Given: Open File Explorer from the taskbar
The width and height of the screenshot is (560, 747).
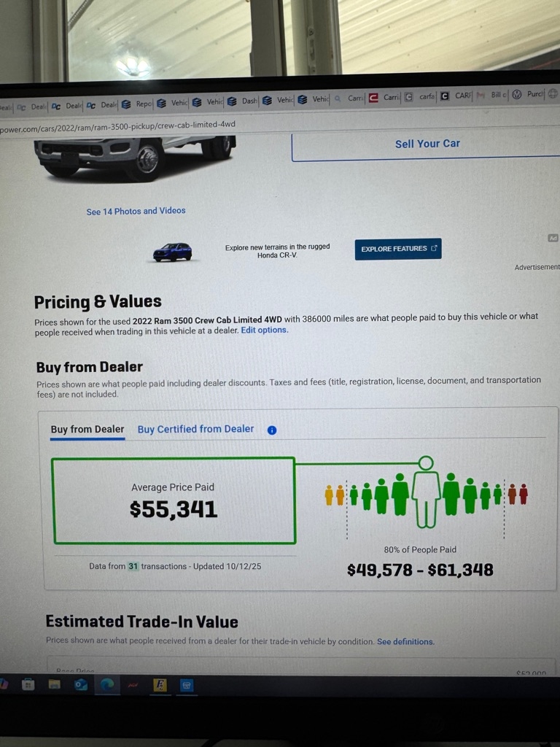Looking at the screenshot, I should [x=54, y=684].
